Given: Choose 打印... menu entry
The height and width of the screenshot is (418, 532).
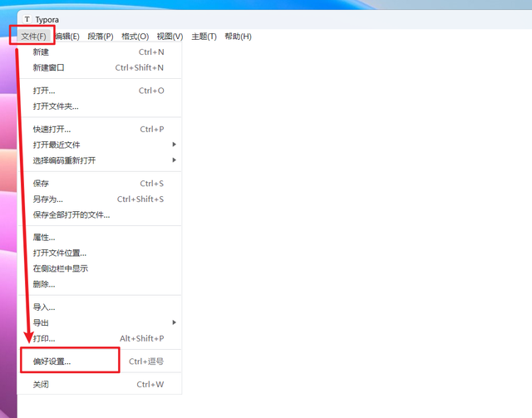Looking at the screenshot, I should [x=100, y=338].
